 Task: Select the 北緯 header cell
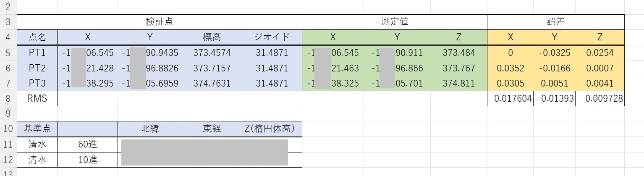pos(150,129)
